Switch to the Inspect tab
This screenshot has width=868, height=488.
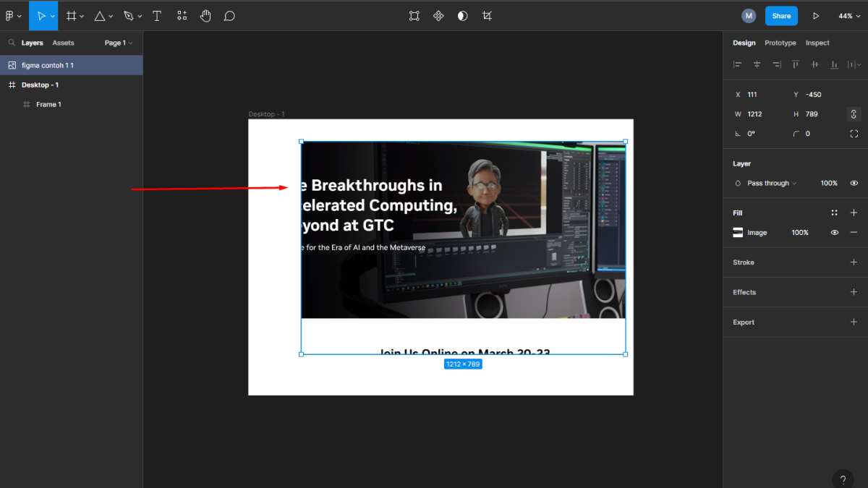click(x=817, y=43)
